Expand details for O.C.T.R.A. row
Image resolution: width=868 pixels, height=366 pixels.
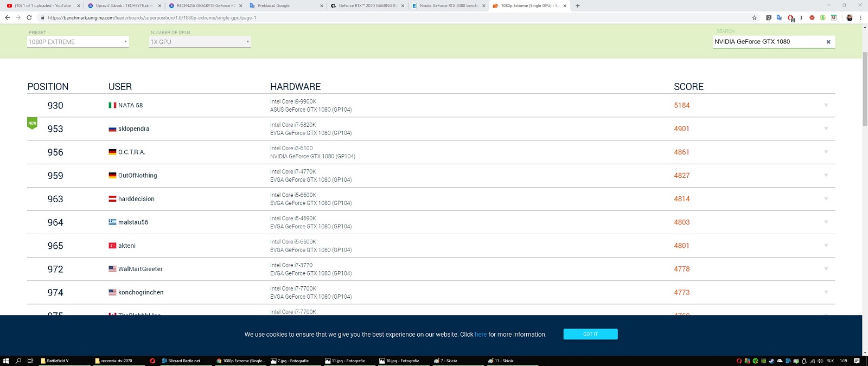click(826, 152)
